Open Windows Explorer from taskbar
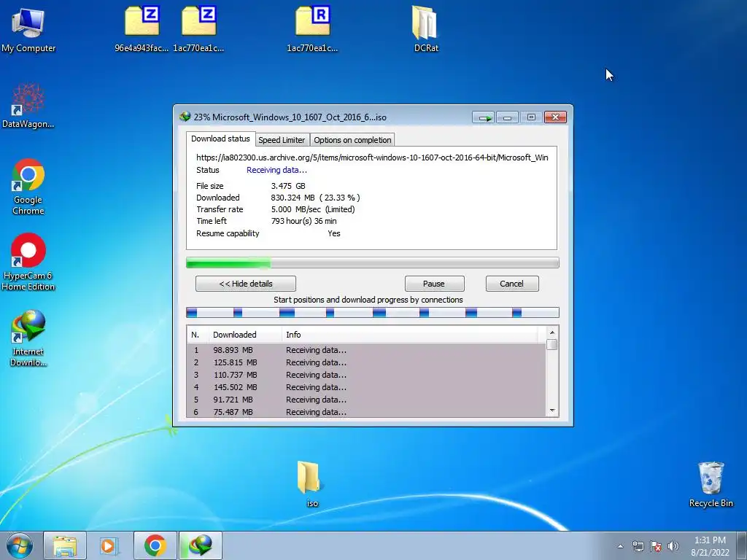Screen dimensions: 747x560 (x=65, y=545)
